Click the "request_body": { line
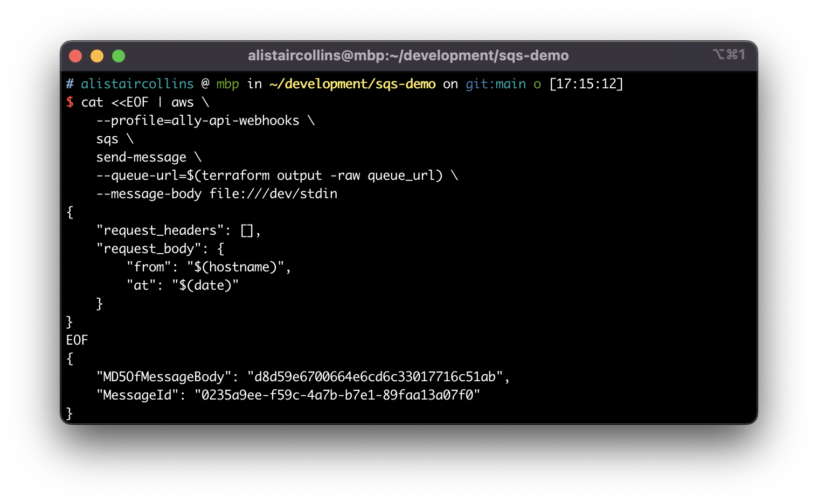 pos(160,249)
